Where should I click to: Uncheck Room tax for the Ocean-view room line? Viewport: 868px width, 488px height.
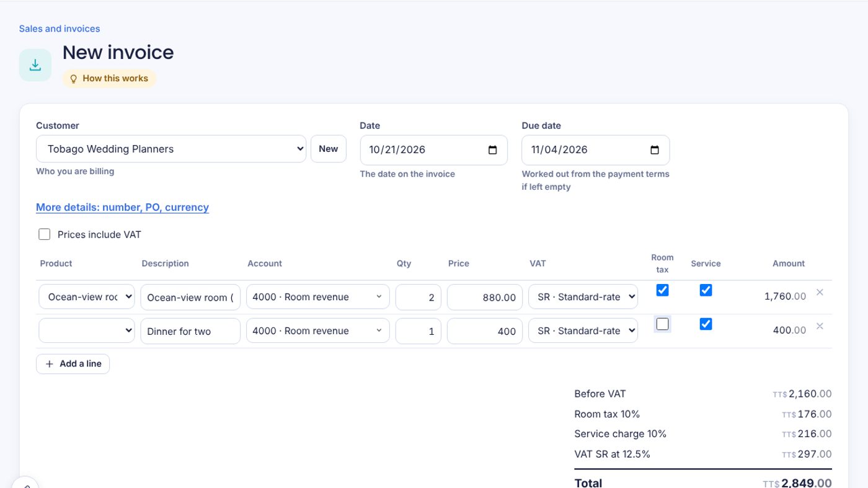click(663, 290)
